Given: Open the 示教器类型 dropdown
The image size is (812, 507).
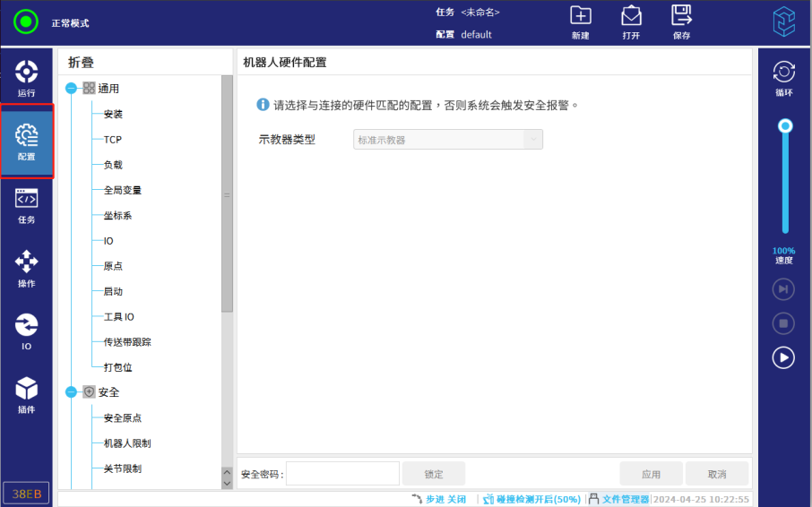Looking at the screenshot, I should [x=533, y=140].
